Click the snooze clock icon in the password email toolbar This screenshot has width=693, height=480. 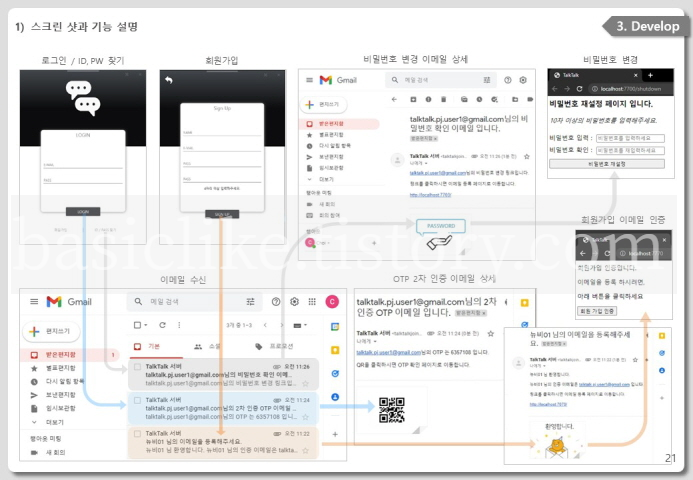click(x=479, y=99)
